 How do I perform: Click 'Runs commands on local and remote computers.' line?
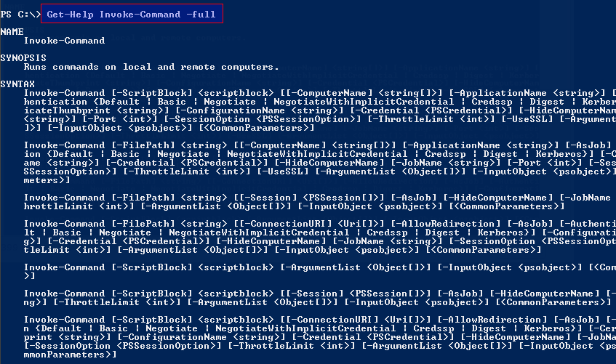click(151, 67)
